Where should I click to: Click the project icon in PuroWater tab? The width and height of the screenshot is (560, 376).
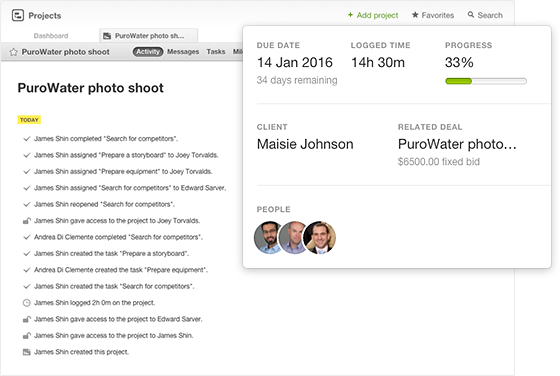pos(107,36)
